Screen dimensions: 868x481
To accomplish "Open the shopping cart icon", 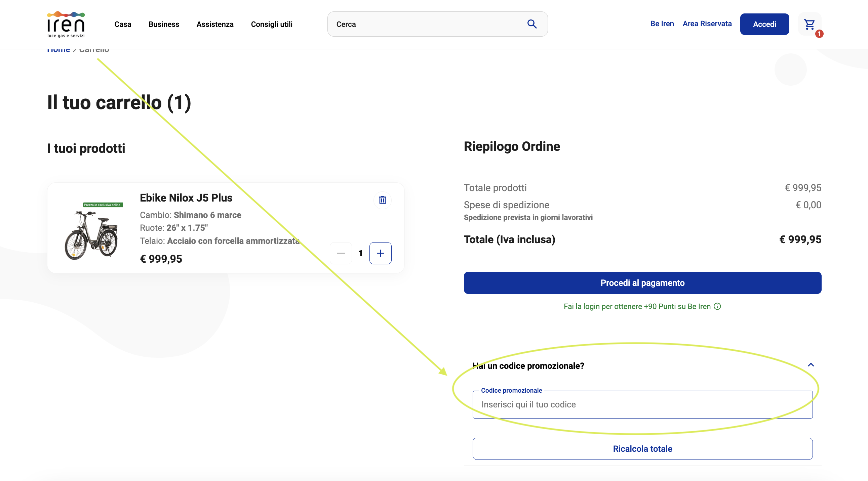I will pos(810,24).
